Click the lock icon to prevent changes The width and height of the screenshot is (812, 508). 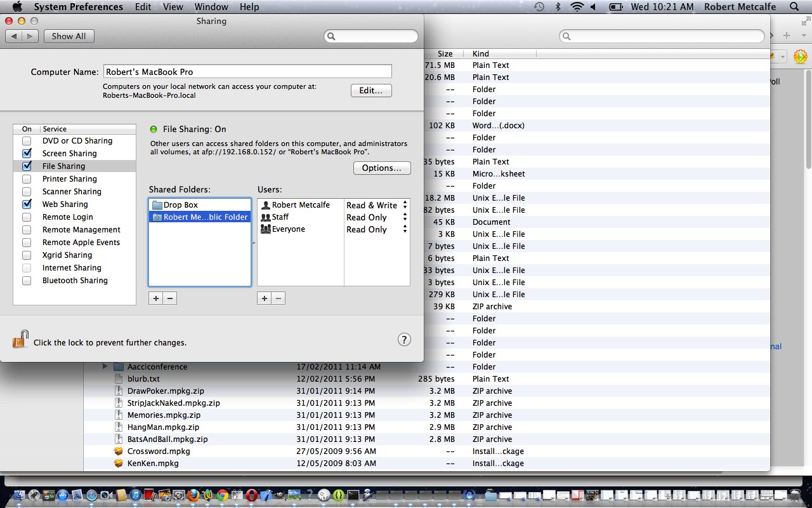coord(21,340)
